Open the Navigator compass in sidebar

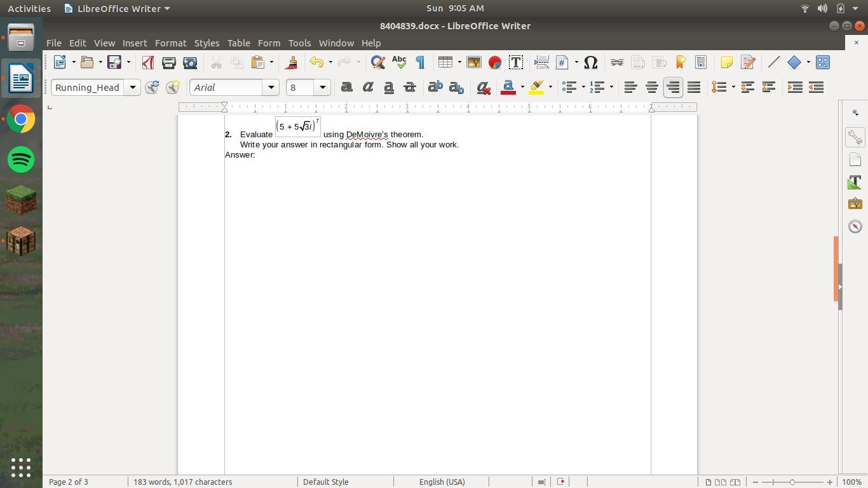point(855,227)
